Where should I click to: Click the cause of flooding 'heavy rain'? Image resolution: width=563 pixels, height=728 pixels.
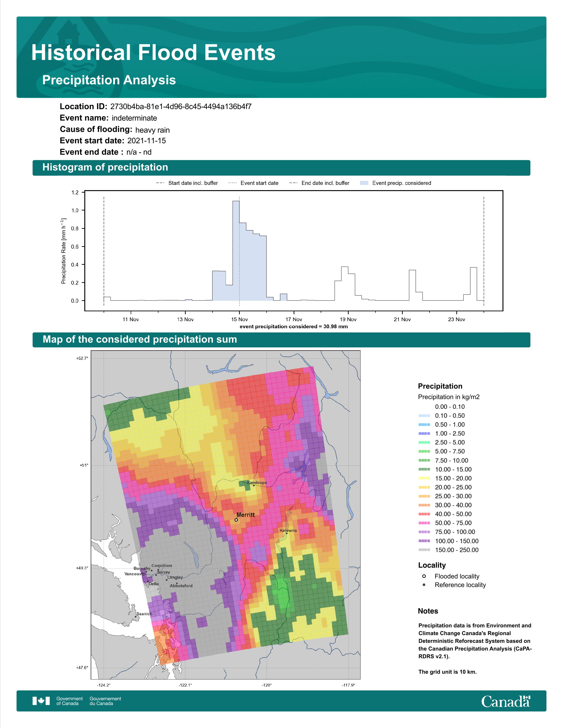point(152,130)
